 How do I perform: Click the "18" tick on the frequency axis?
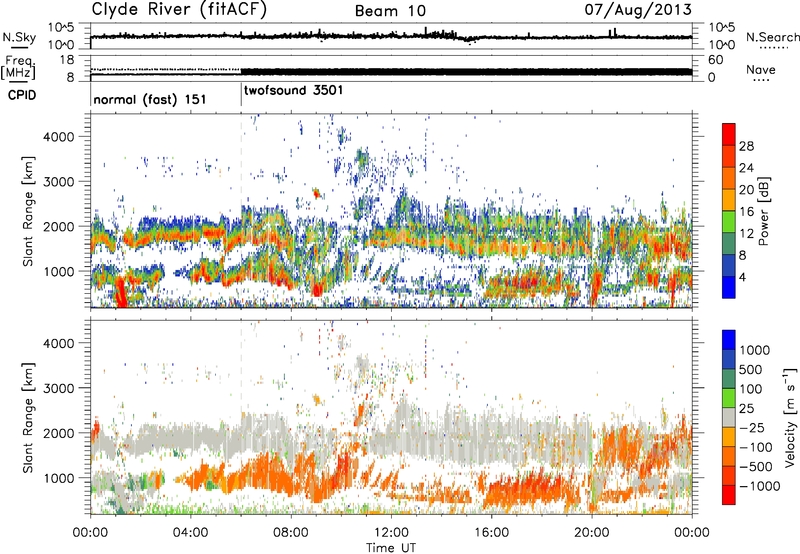67,60
